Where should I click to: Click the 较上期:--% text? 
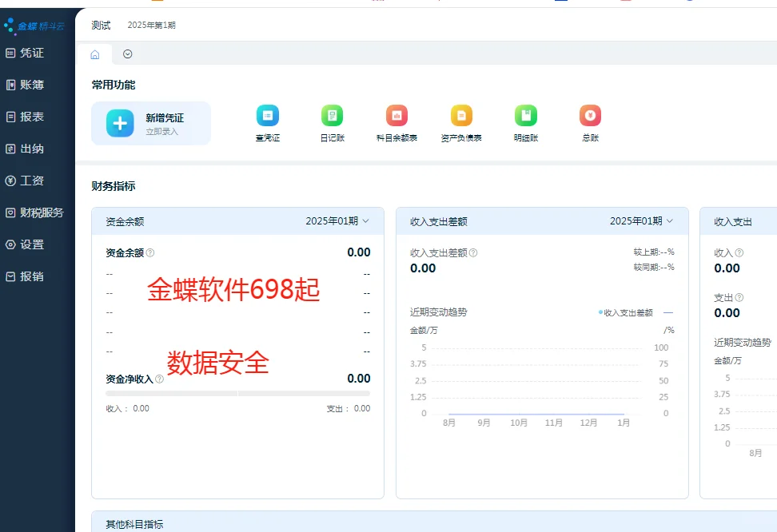pyautogui.click(x=654, y=252)
